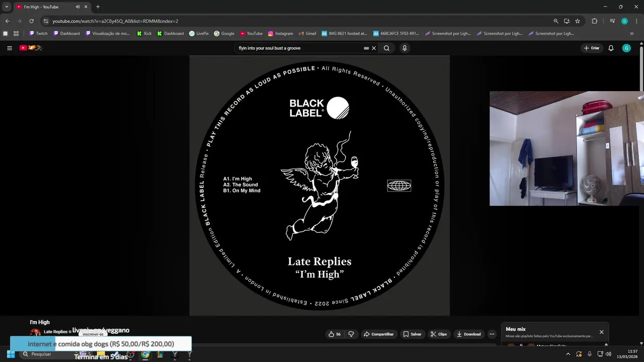Open the YouTube hamburger guide menu
Viewport: 644px width, 362px height.
[9, 48]
